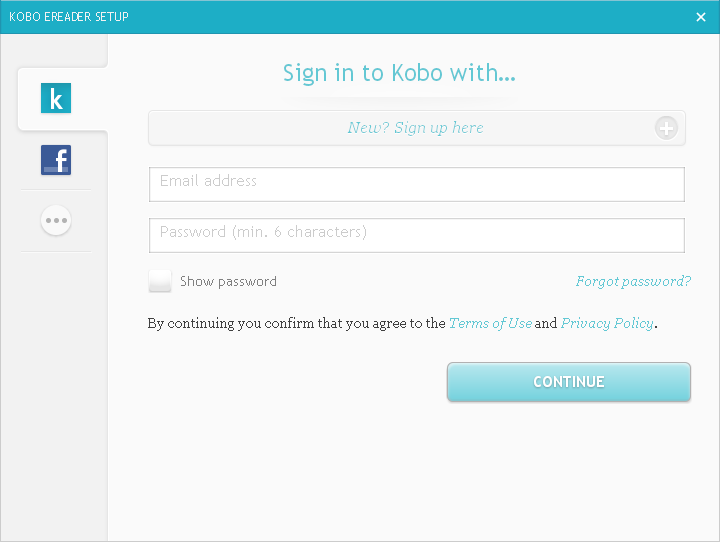
Task: Select the Kobo account sign-in icon
Action: click(56, 99)
